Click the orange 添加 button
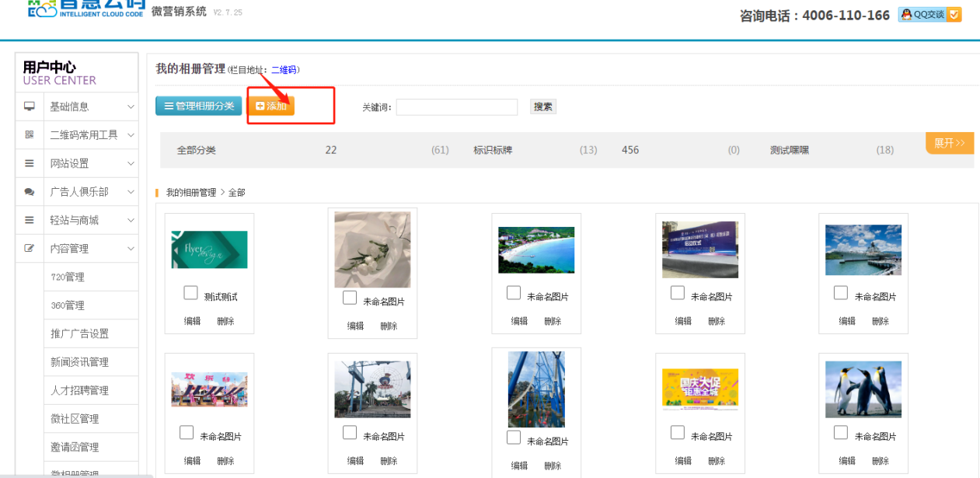Viewport: 980px width, 478px height. point(271,106)
